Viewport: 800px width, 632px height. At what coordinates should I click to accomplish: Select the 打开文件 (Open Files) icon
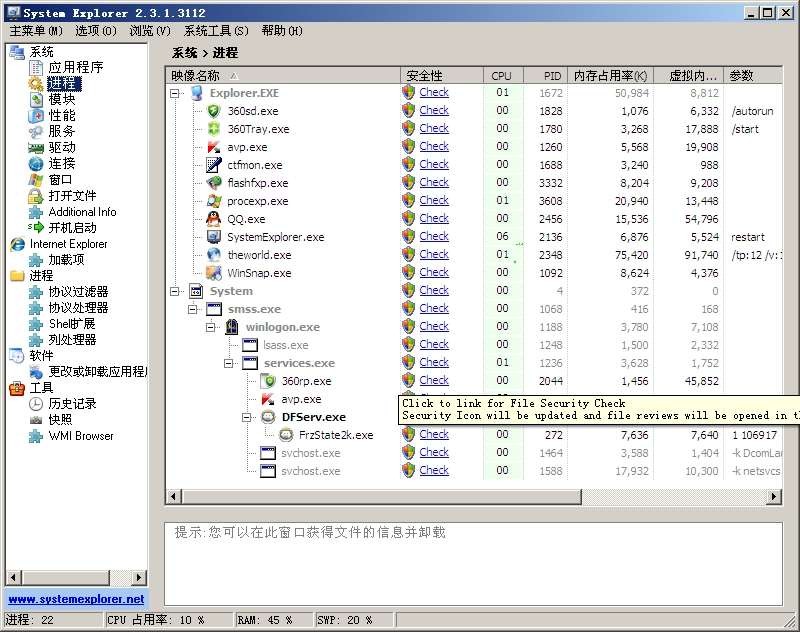(65, 195)
